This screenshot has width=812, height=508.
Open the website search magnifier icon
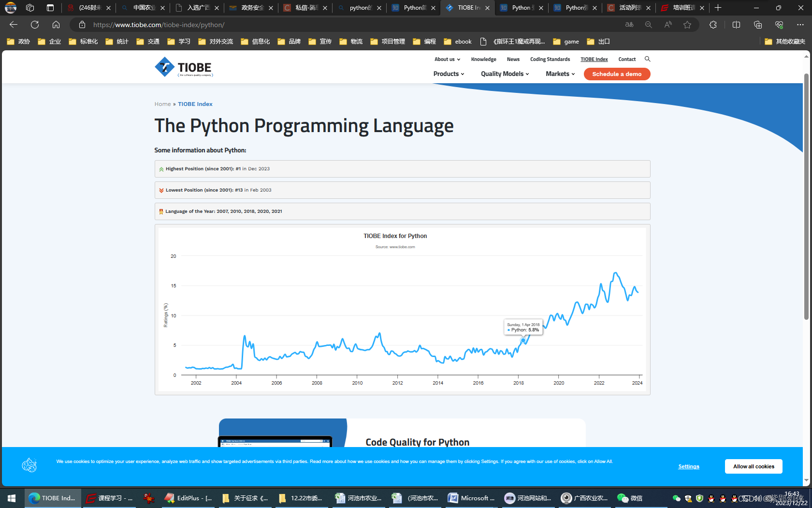(648, 59)
